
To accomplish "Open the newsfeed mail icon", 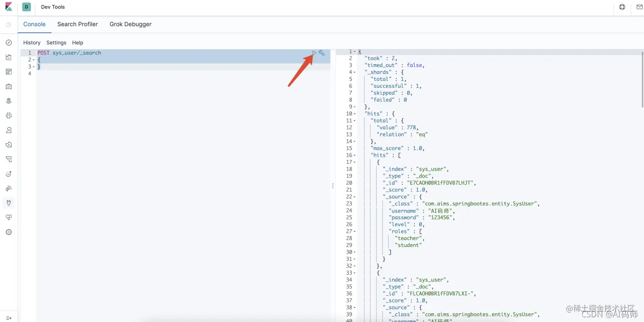I will pyautogui.click(x=640, y=7).
